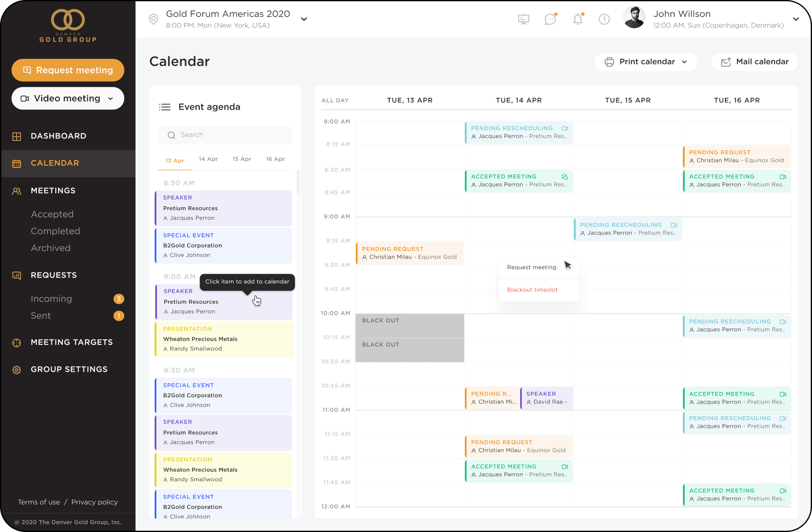Image resolution: width=812 pixels, height=532 pixels.
Task: Open the chat messages icon in header
Action: point(550,19)
